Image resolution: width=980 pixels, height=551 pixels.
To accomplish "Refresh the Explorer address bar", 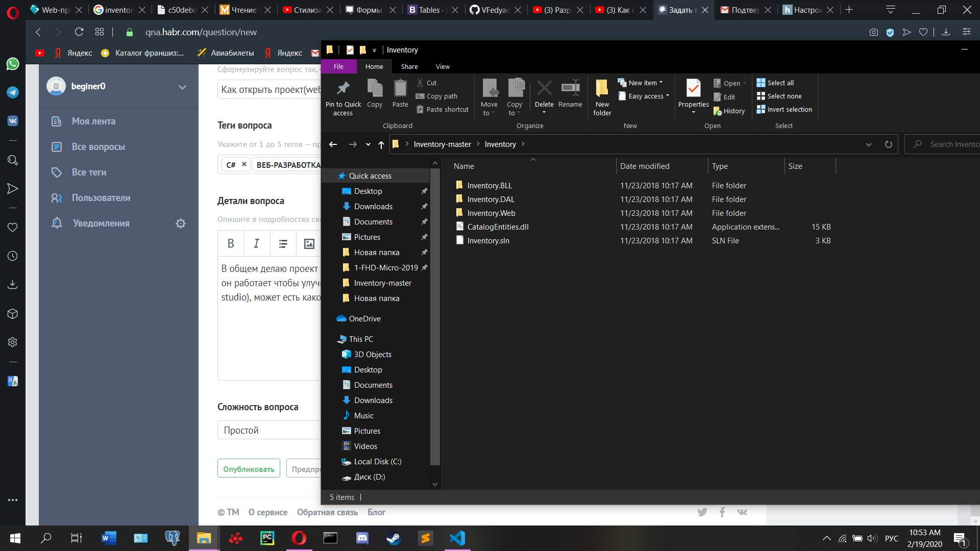I will 889,144.
